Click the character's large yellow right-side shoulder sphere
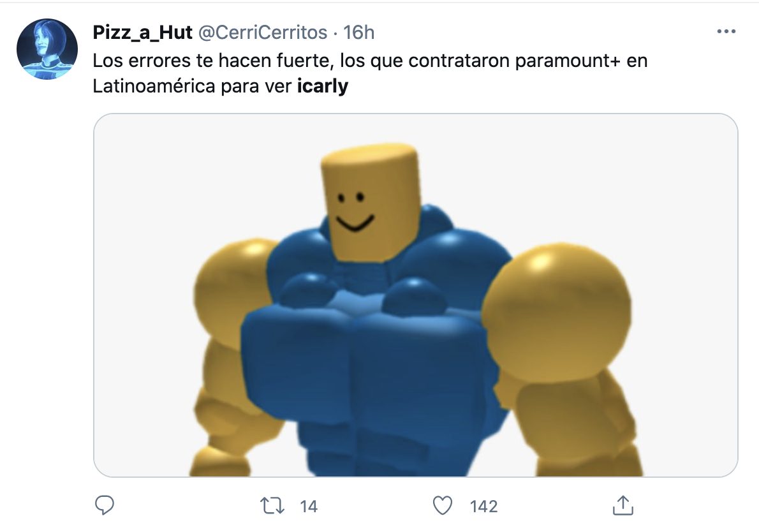Image resolution: width=759 pixels, height=532 pixels. click(557, 311)
